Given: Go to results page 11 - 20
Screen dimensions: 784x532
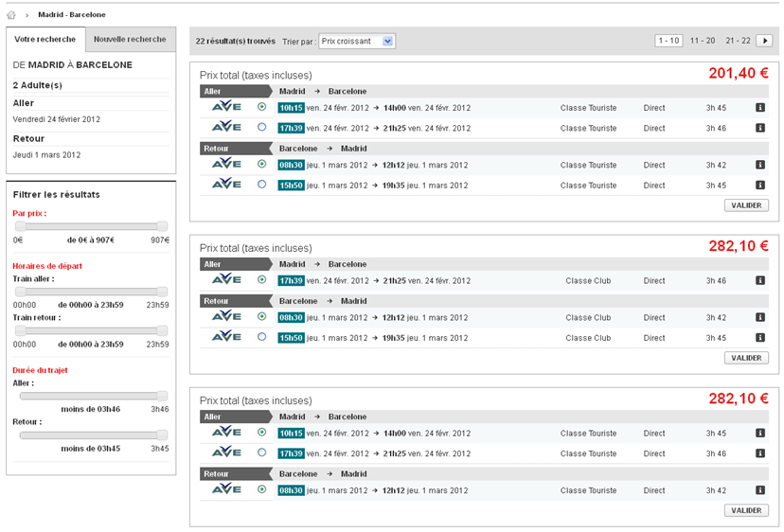Looking at the screenshot, I should coord(703,41).
